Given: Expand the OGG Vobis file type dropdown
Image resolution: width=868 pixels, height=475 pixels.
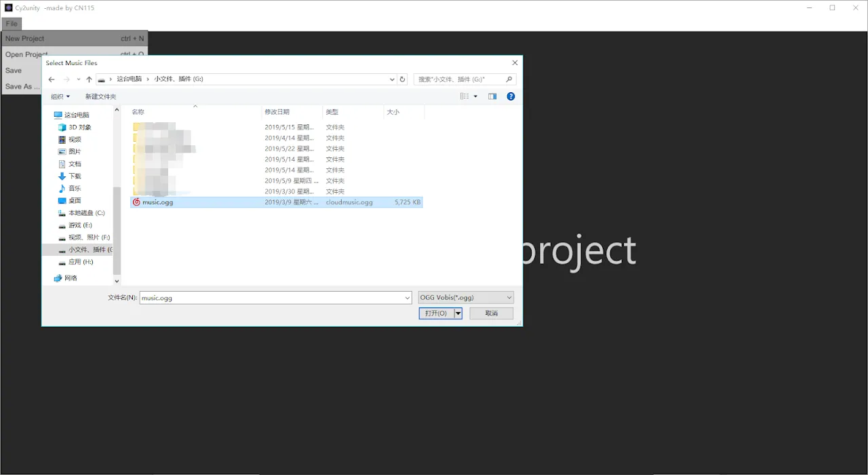Looking at the screenshot, I should point(509,297).
